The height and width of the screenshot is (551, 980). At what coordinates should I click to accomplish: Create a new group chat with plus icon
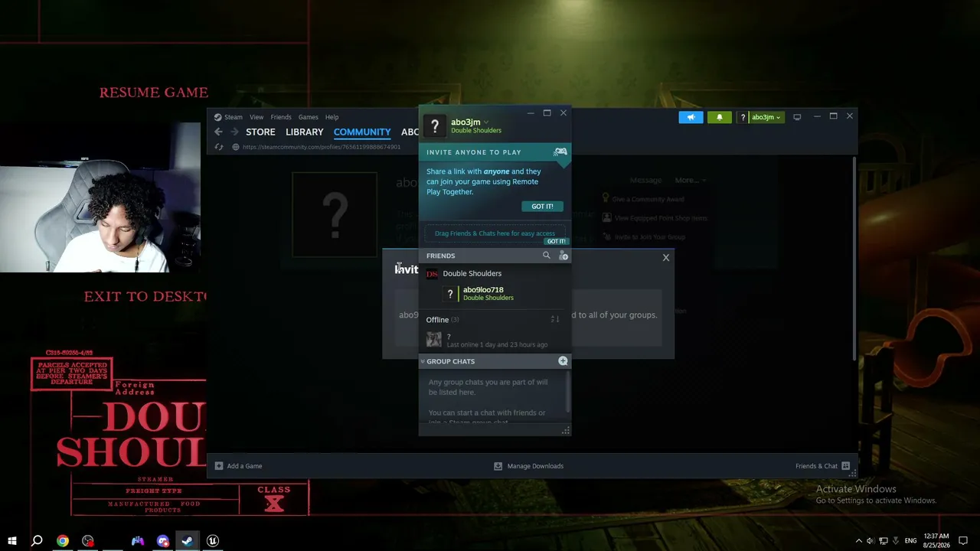563,361
